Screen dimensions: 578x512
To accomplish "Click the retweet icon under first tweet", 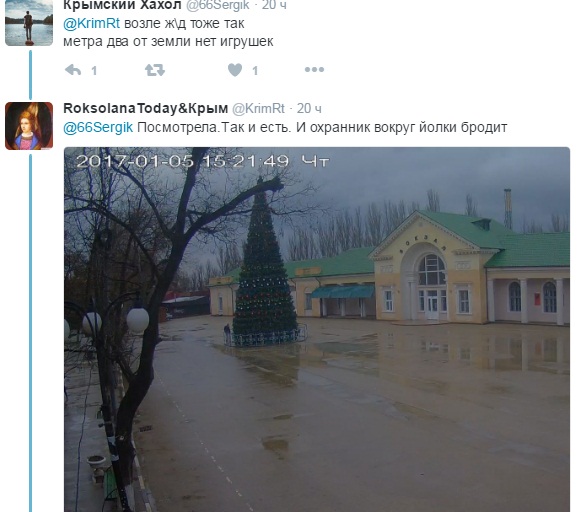I will click(155, 70).
